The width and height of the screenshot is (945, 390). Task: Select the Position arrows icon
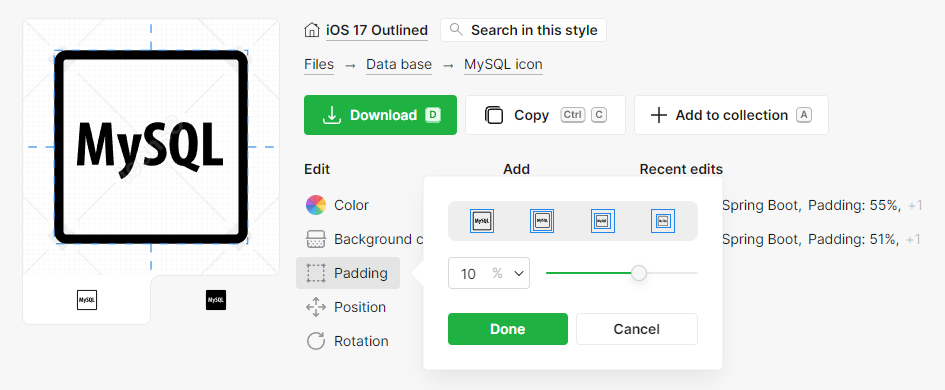pos(316,307)
